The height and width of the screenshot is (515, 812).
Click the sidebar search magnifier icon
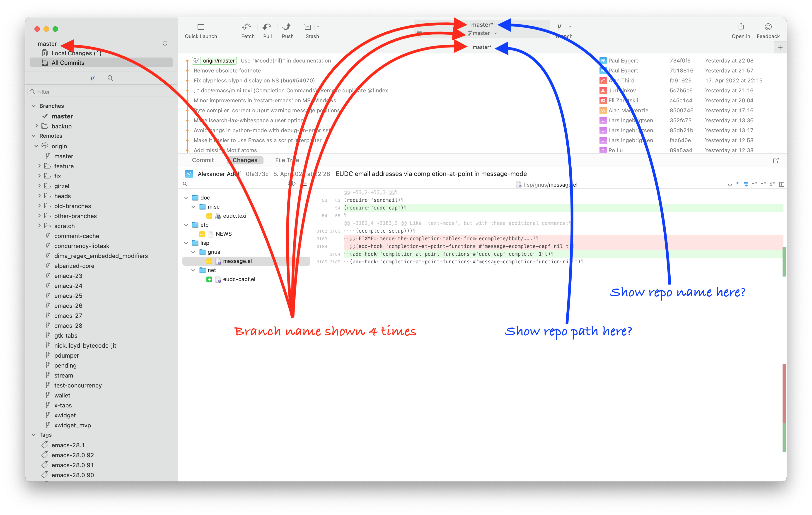110,78
